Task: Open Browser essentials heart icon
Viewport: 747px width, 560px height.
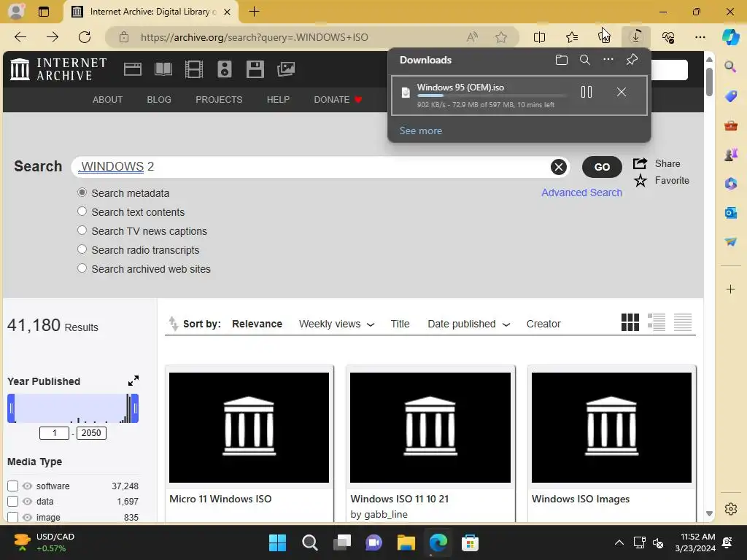Action: 668,37
